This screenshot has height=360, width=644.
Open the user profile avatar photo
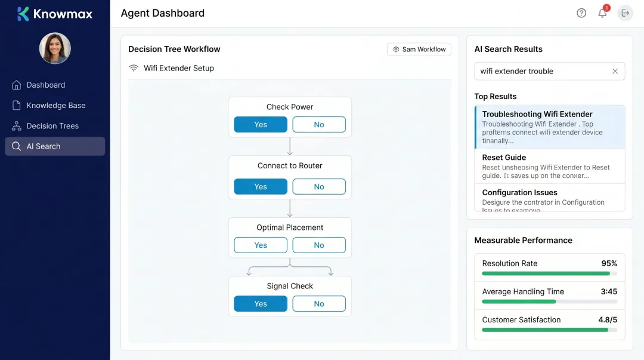click(x=55, y=48)
